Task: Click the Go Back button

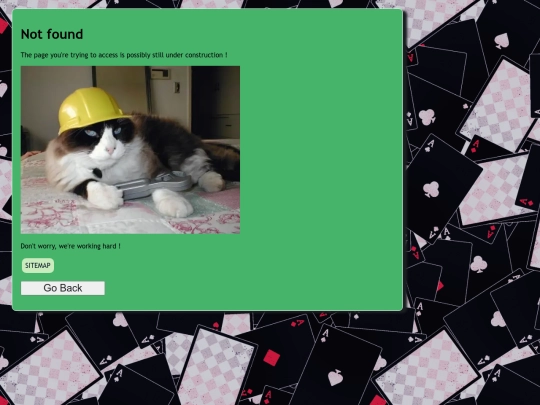Action: click(63, 288)
